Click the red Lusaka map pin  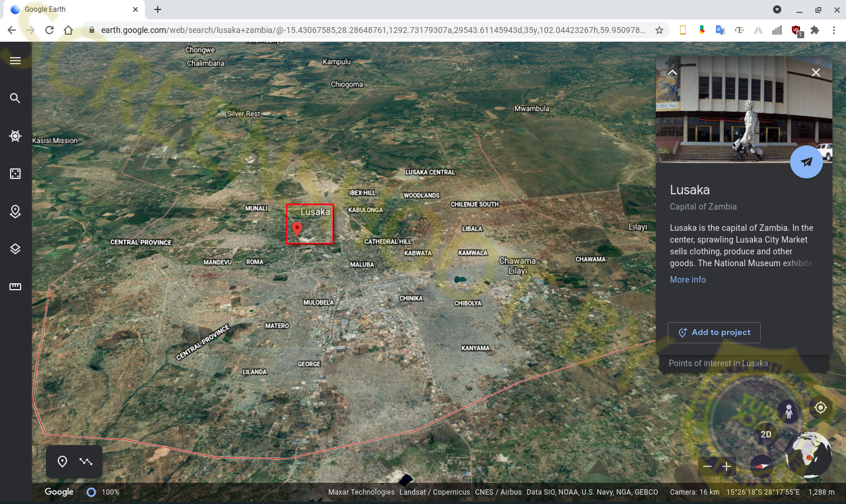point(297,230)
